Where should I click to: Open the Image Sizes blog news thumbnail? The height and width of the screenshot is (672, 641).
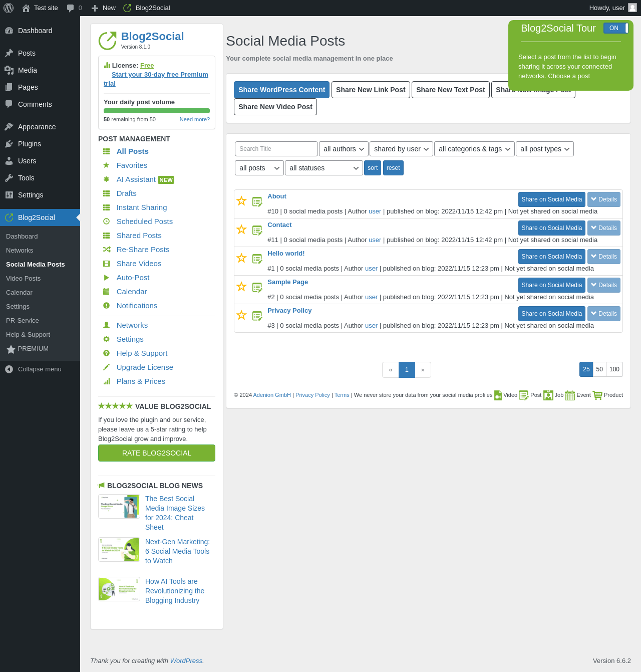(x=119, y=506)
